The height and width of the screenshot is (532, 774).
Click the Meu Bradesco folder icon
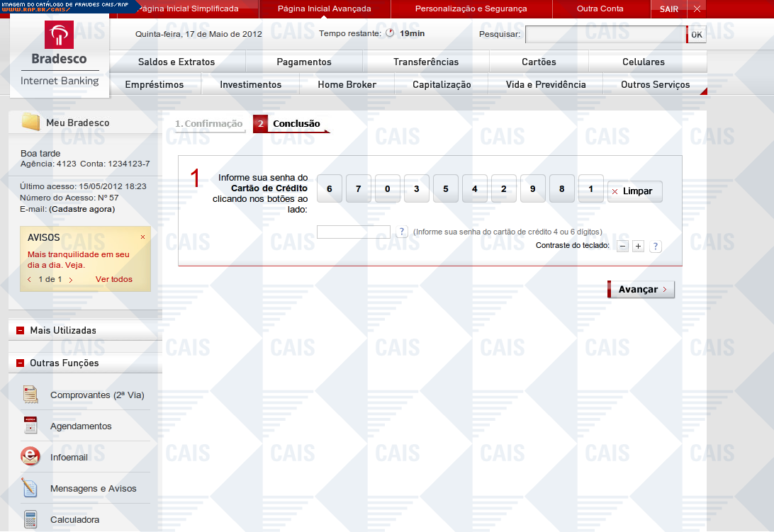(30, 122)
